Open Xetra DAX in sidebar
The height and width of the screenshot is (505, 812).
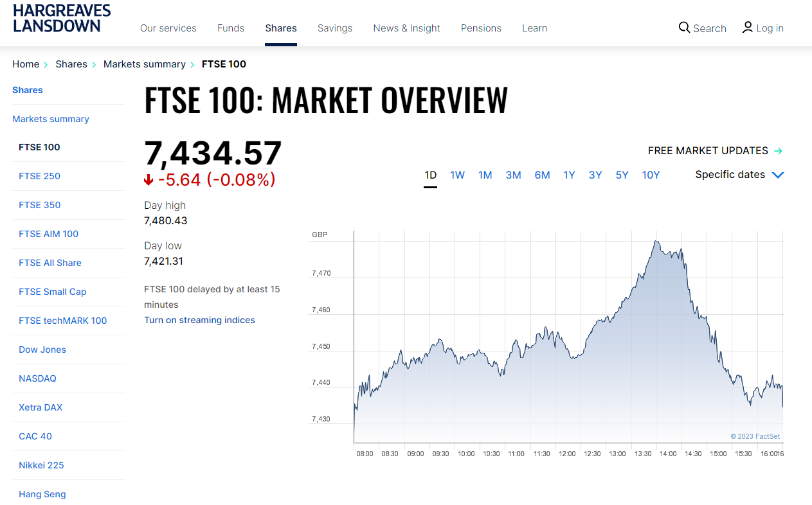coord(41,407)
